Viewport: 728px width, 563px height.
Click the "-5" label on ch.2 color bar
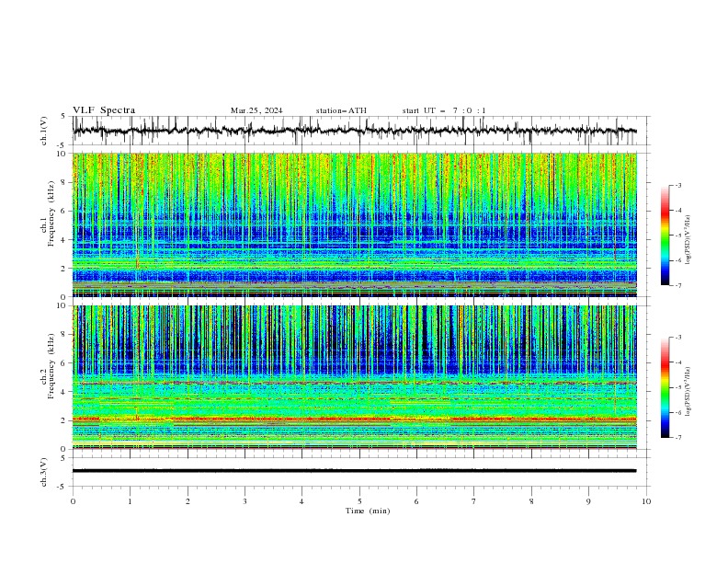pos(677,387)
